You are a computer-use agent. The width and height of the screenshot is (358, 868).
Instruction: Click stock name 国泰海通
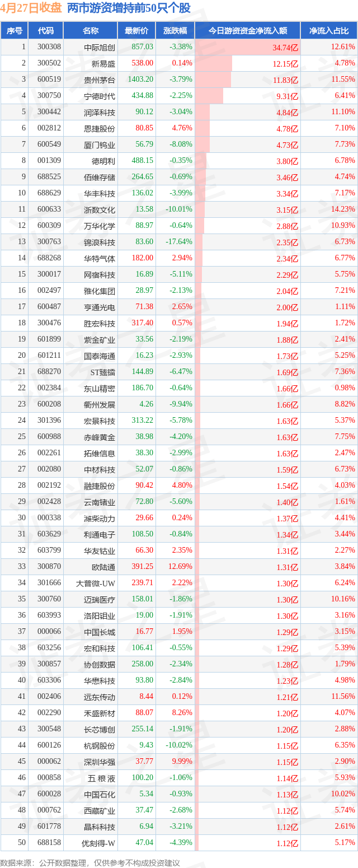coord(100,356)
